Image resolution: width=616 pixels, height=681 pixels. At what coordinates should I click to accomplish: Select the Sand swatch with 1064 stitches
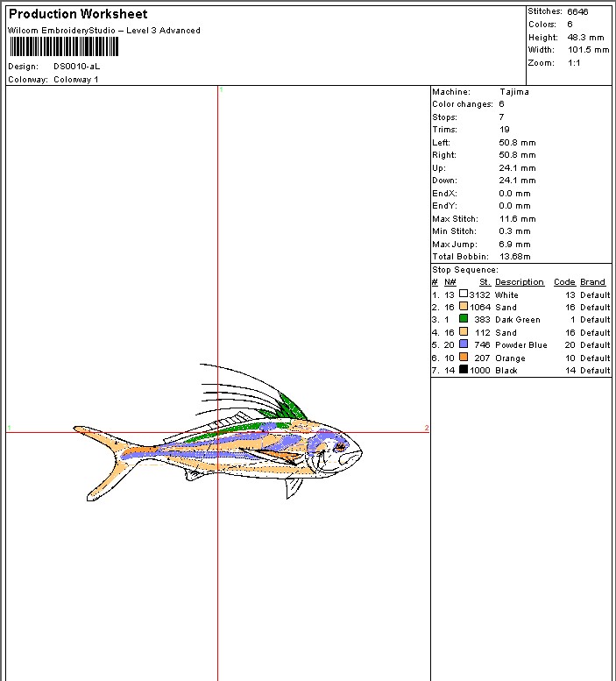point(464,306)
